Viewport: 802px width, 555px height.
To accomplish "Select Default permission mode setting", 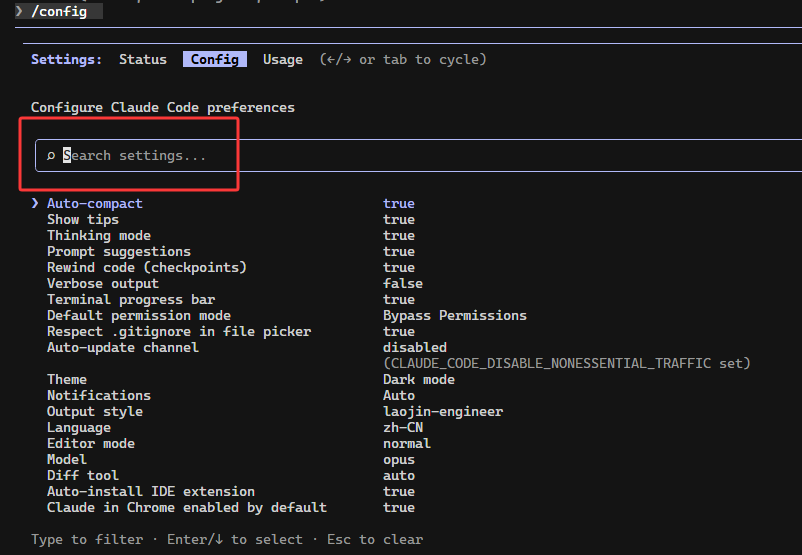I will click(139, 316).
